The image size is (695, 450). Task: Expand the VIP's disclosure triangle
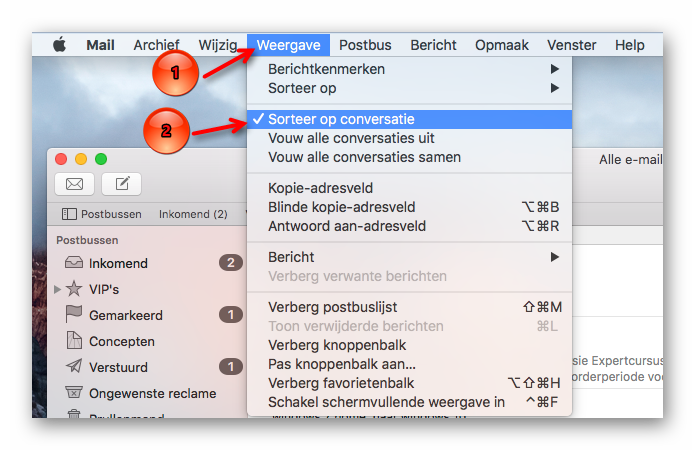point(57,289)
